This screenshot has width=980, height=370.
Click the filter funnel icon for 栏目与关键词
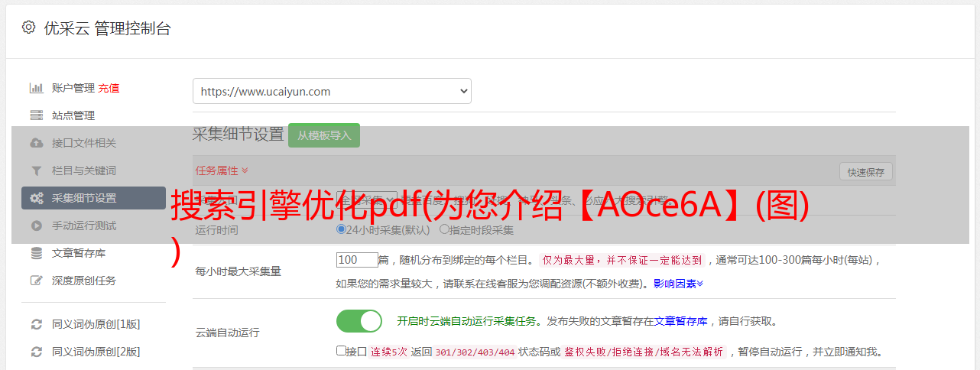pyautogui.click(x=36, y=170)
